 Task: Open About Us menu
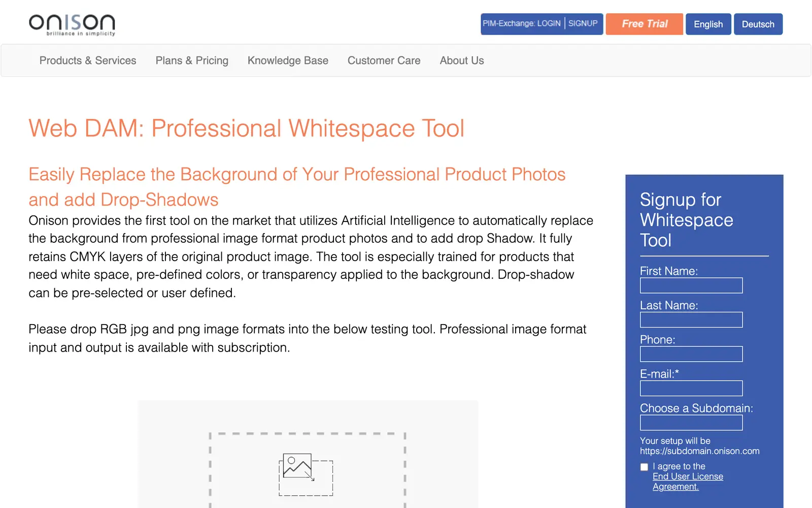click(x=462, y=60)
